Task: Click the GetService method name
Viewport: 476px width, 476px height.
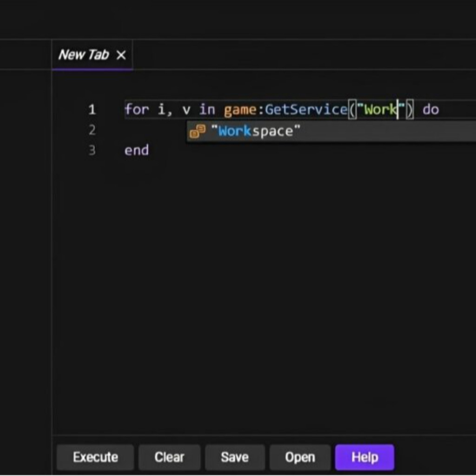Action: click(x=306, y=110)
